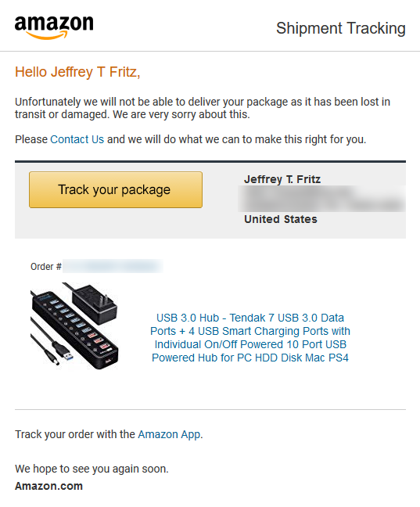Screen dimensions: 420x507
Task: Click the Order # label
Action: [46, 267]
